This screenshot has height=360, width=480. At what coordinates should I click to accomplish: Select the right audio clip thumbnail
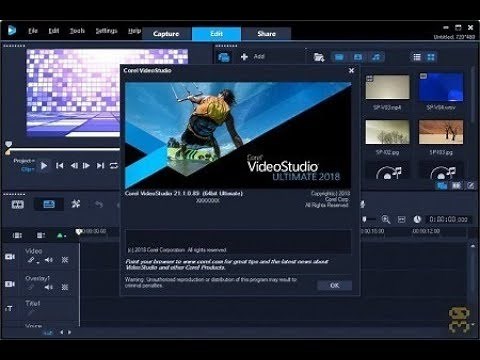[441, 172]
